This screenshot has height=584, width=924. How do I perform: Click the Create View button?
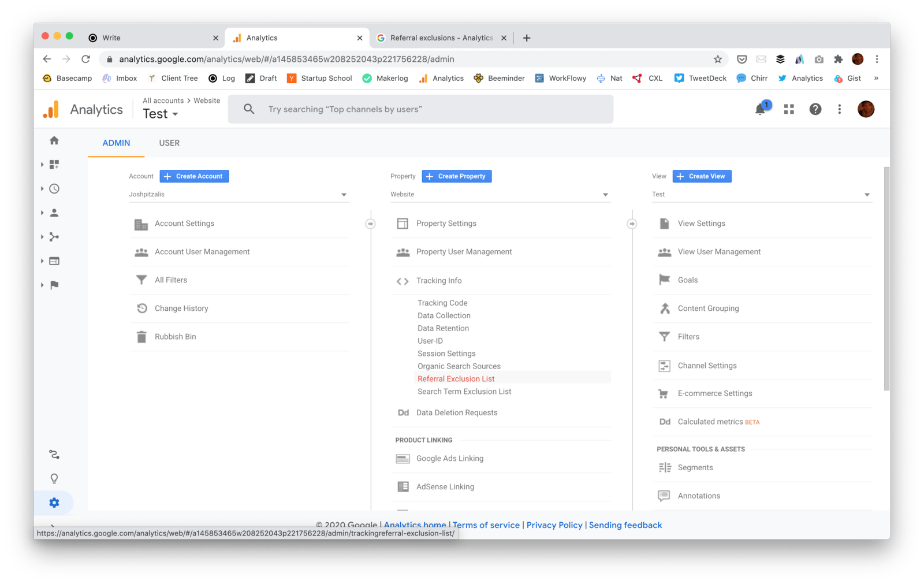[x=702, y=176]
